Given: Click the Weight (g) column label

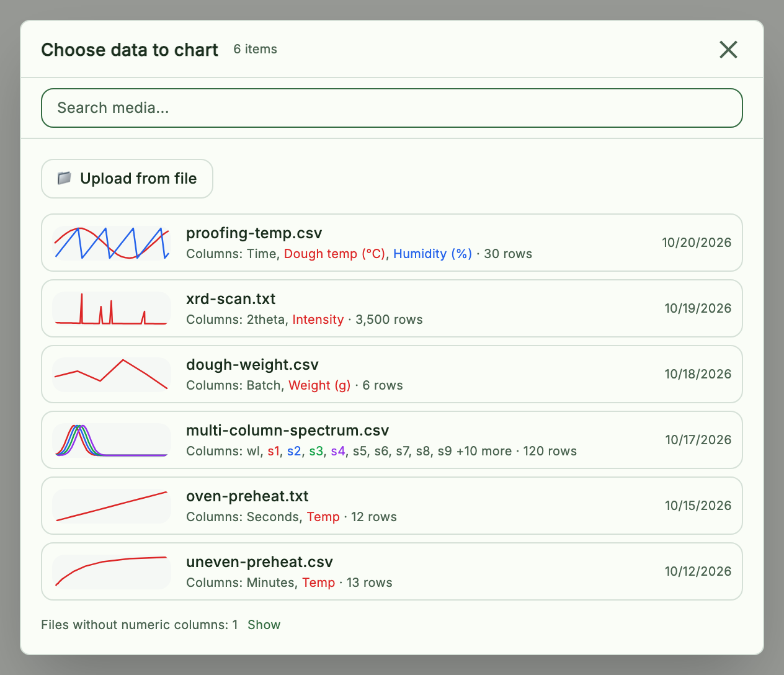Looking at the screenshot, I should click(319, 385).
